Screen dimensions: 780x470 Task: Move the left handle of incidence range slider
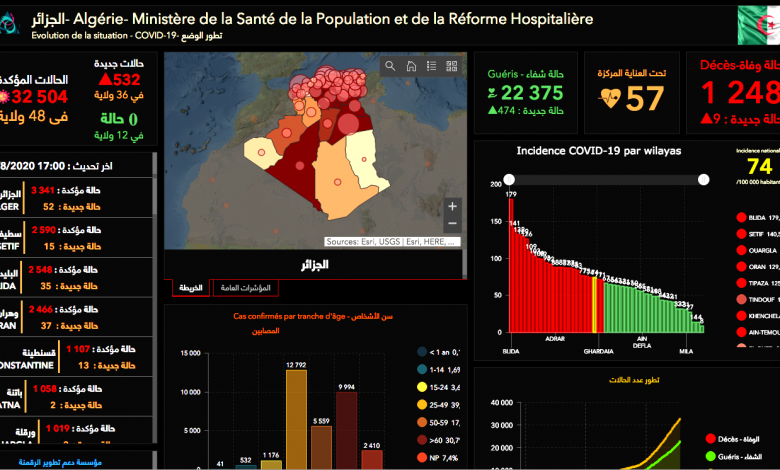point(509,180)
